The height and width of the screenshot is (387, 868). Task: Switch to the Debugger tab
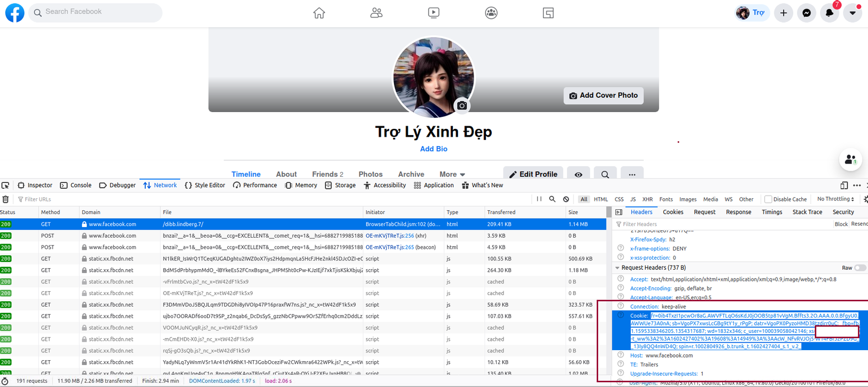(x=117, y=185)
